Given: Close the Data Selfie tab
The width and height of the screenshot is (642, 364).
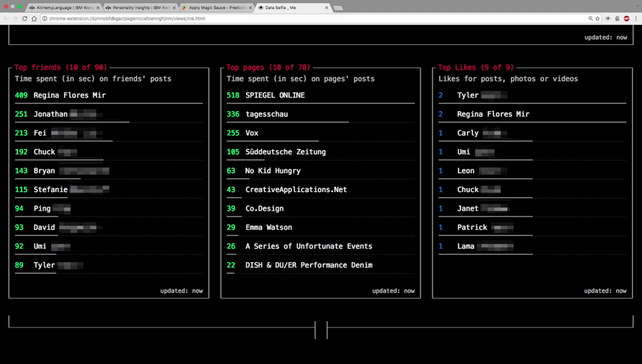Looking at the screenshot, I should click(x=327, y=7).
